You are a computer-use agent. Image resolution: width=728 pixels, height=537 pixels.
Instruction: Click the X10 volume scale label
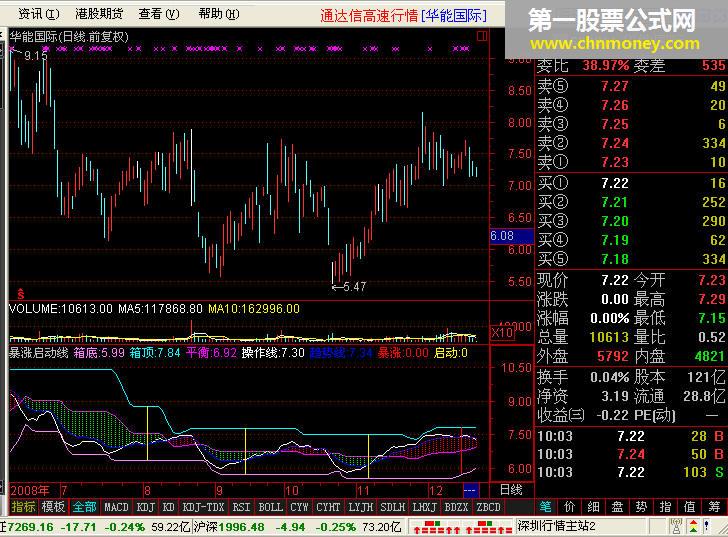click(502, 332)
